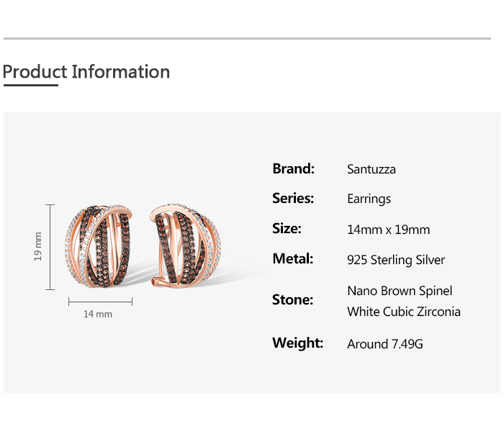Click the Series: label
Screen dimensions: 504x429
pyautogui.click(x=293, y=198)
